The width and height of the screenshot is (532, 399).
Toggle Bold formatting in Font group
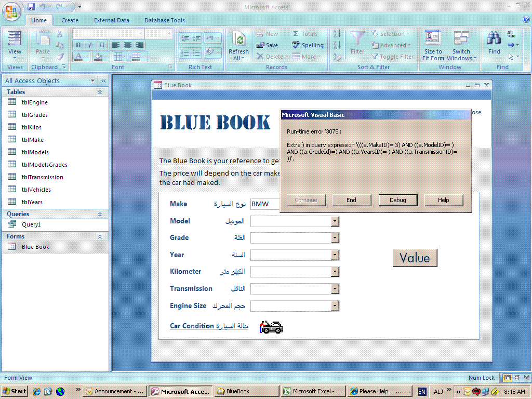tap(78, 45)
